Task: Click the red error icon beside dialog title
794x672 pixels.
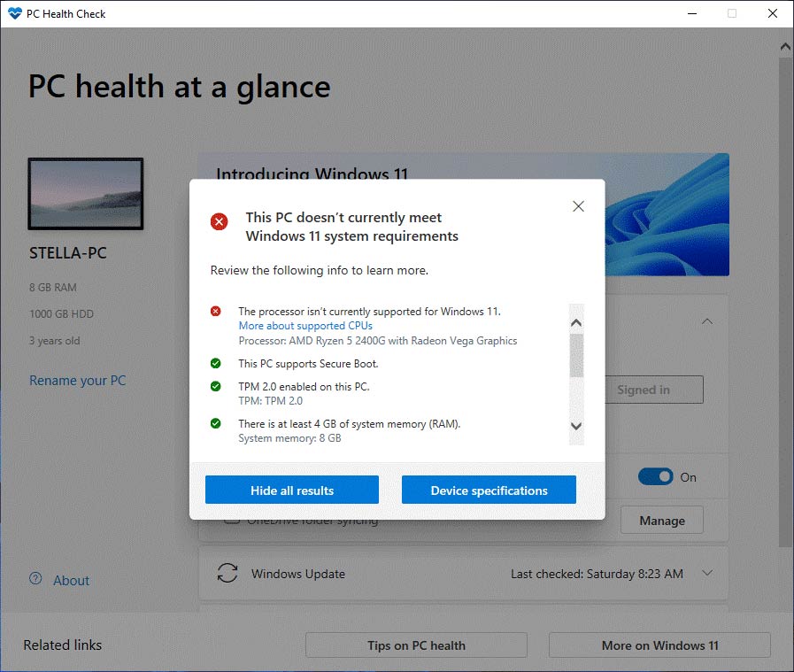Action: (220, 221)
